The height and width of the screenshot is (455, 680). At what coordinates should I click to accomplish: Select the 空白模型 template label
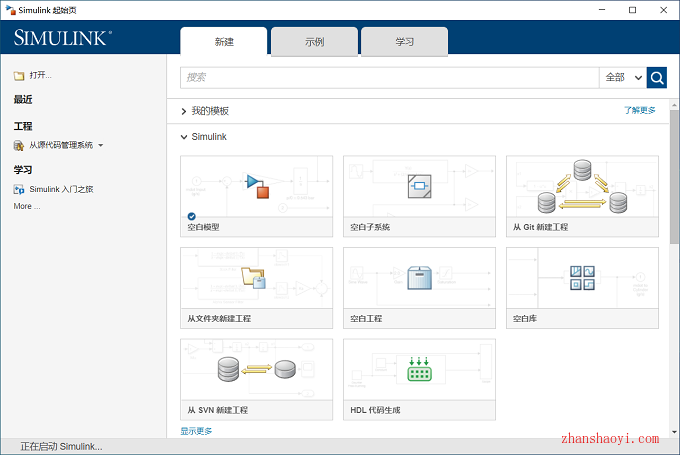pyautogui.click(x=203, y=227)
